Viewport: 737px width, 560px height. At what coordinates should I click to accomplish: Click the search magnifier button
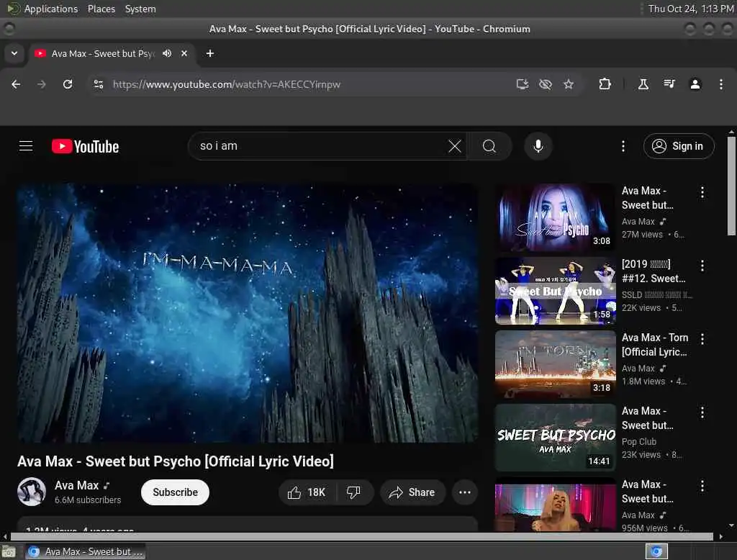tap(489, 146)
